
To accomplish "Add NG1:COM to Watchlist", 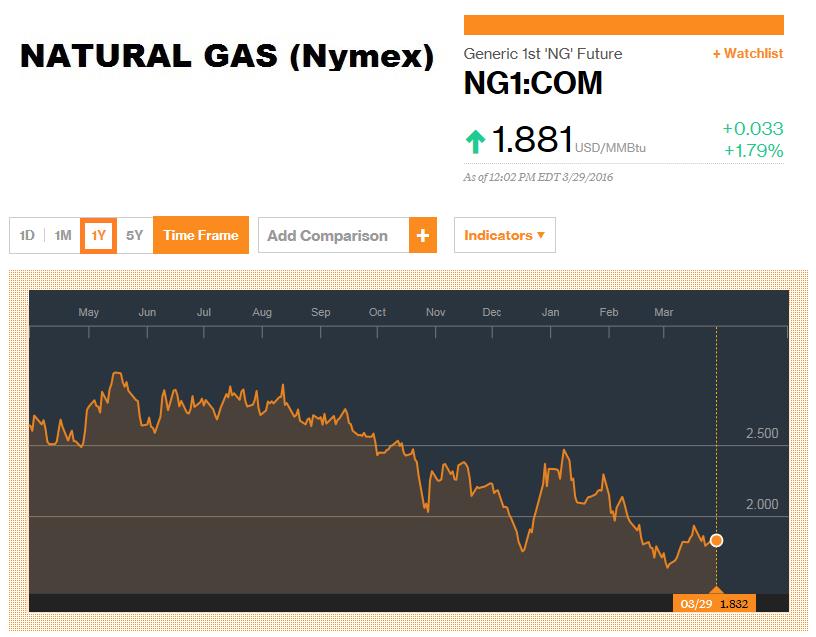I will tap(748, 54).
